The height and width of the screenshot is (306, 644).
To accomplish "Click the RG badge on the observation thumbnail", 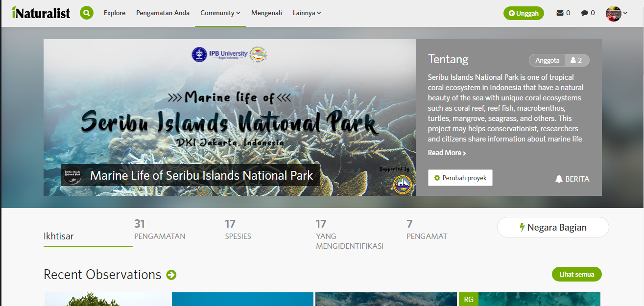I will click(x=469, y=299).
